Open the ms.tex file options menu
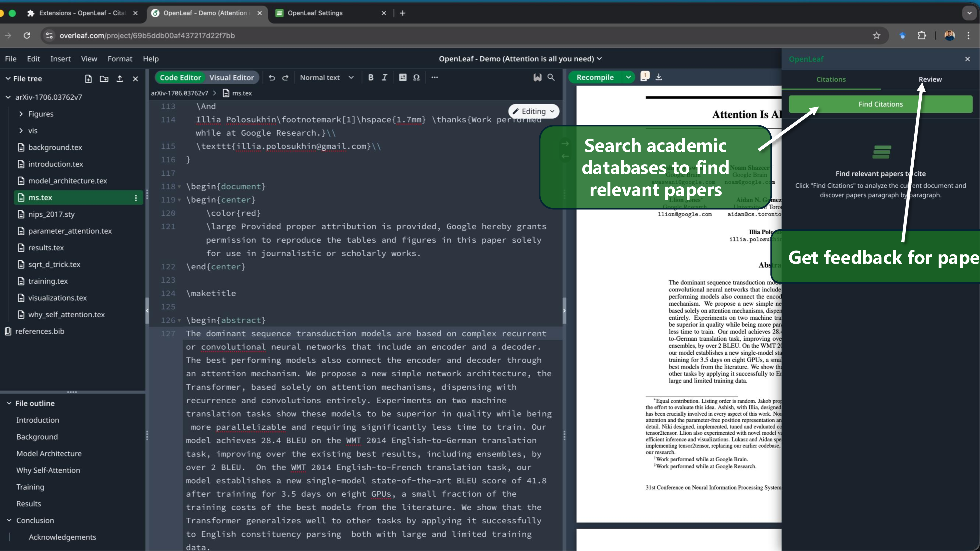Screen dimensions: 980x551 coord(136,198)
